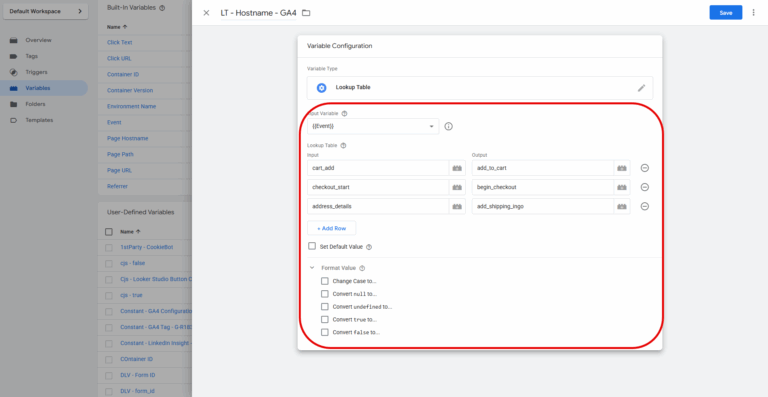Click the + Add Row button
This screenshot has height=397, width=768.
click(332, 228)
